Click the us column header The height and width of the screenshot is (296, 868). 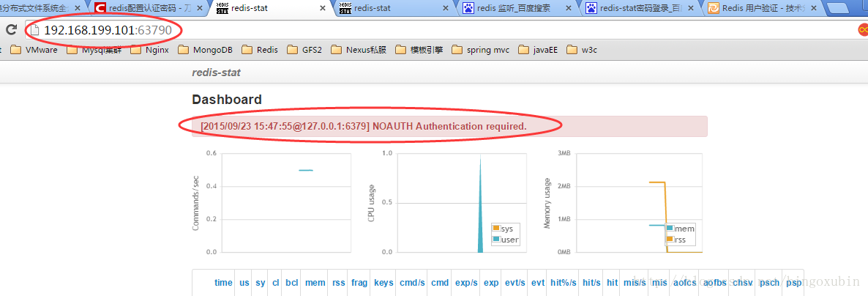[244, 283]
